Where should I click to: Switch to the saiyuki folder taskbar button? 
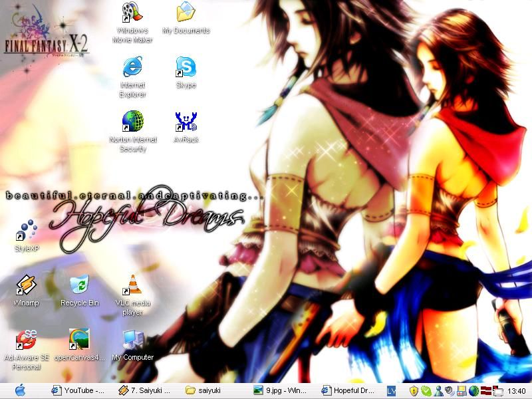point(203,390)
